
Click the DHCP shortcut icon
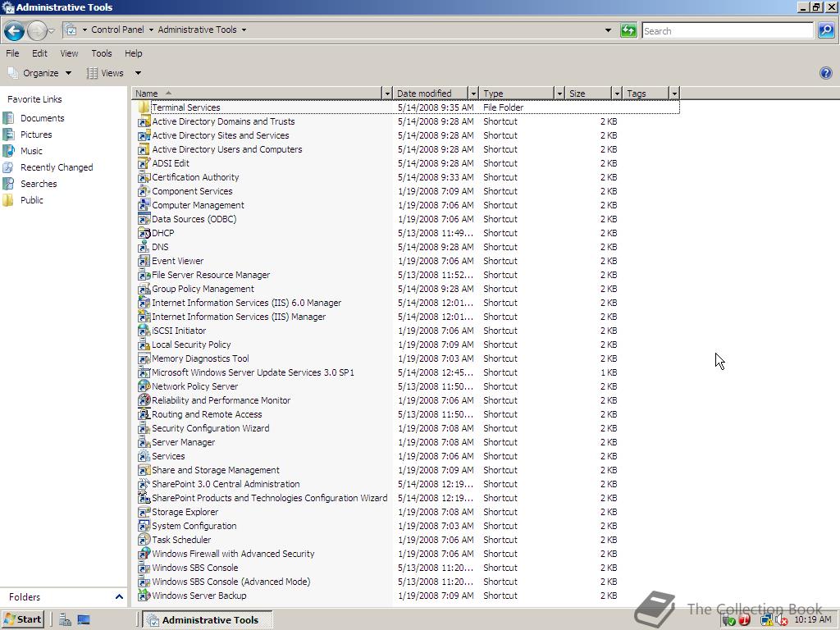(x=144, y=233)
